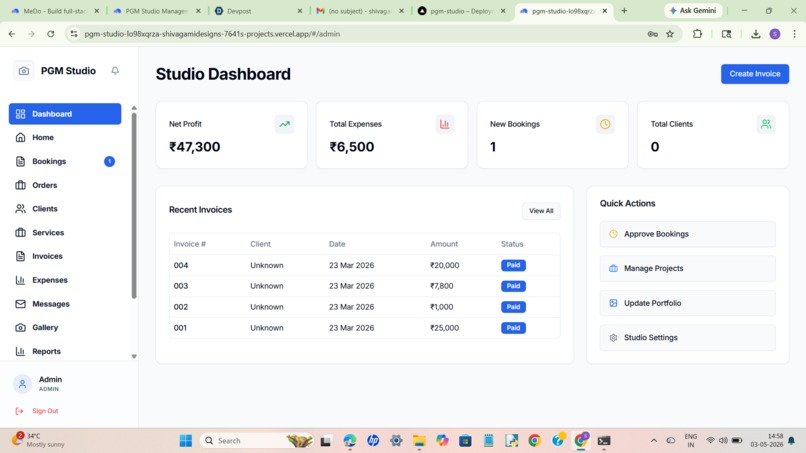Select the Update Portfolio quick action
The image size is (806, 453).
tap(687, 303)
